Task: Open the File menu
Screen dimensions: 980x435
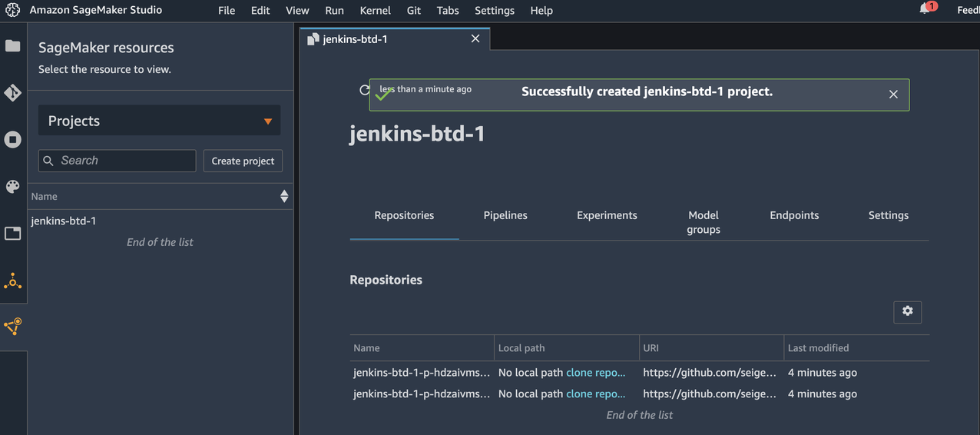Action: coord(227,11)
